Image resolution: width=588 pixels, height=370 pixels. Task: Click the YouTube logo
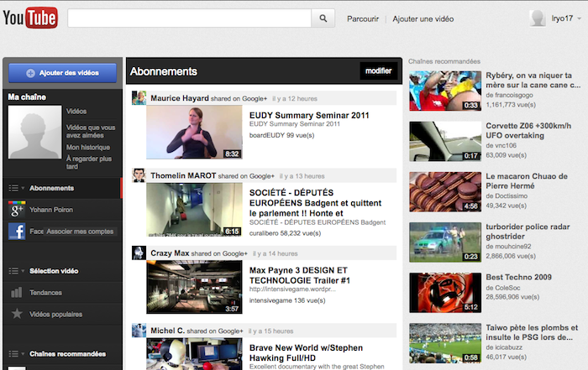[x=30, y=17]
